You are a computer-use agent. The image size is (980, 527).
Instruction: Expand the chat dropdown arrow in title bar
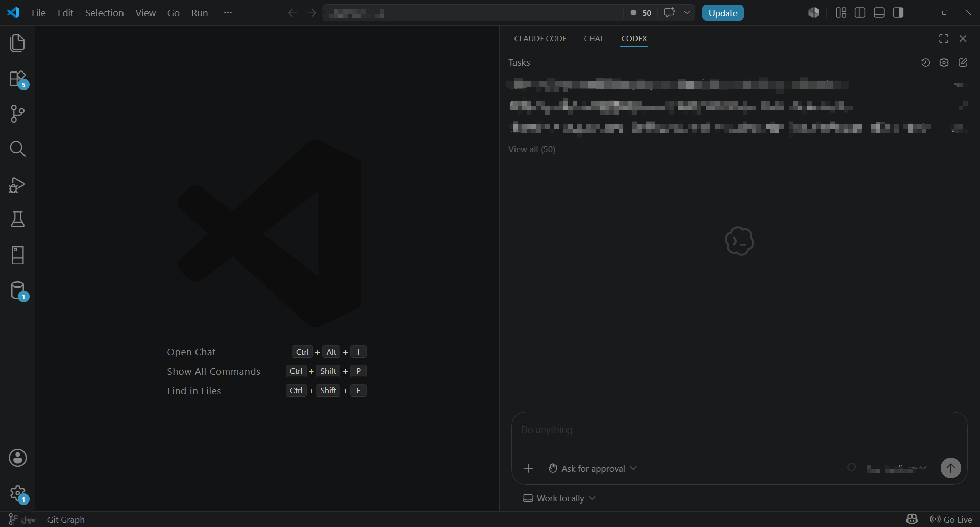pyautogui.click(x=687, y=13)
